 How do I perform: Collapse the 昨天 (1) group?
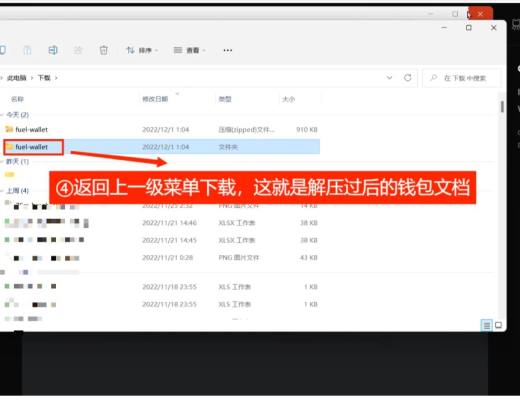tap(2, 161)
